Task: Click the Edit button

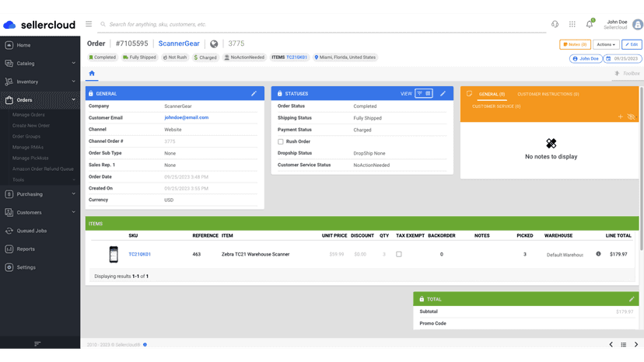Action: click(x=632, y=44)
